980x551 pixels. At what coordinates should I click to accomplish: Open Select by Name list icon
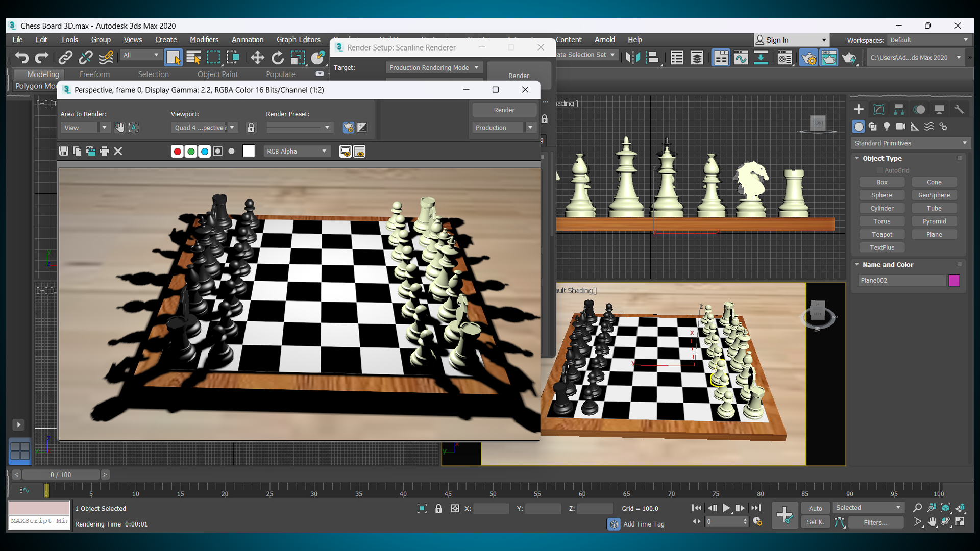point(193,58)
